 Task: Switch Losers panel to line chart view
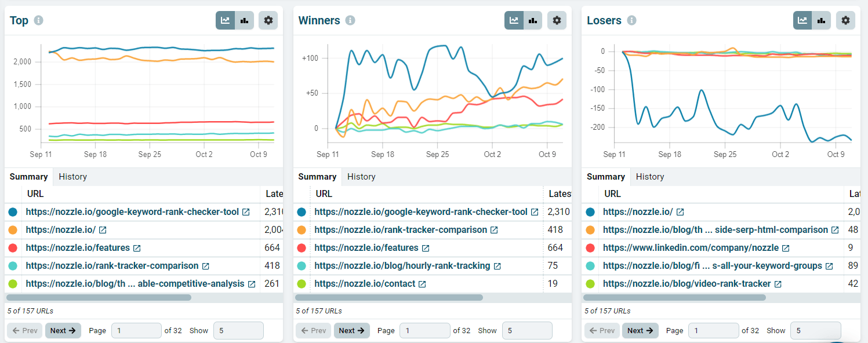802,20
